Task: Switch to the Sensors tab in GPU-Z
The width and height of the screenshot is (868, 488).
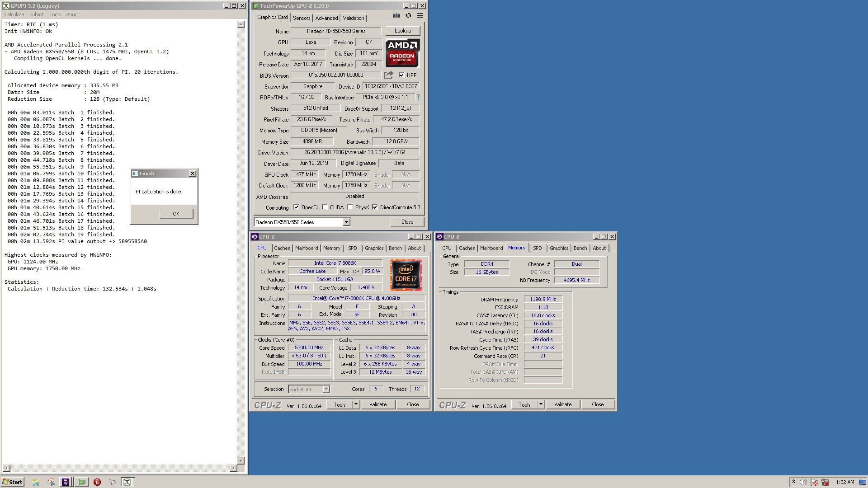Action: [302, 18]
